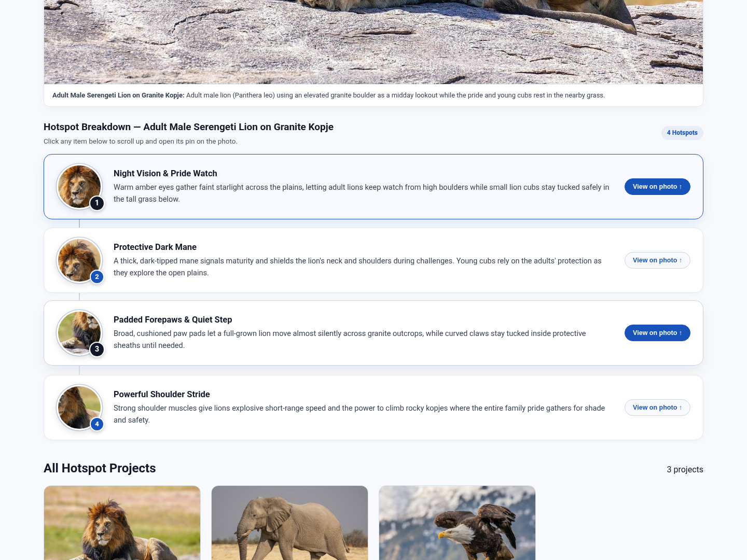View Padded Forepaws & Quiet Step on photo
Image resolution: width=747 pixels, height=560 pixels.
[657, 333]
